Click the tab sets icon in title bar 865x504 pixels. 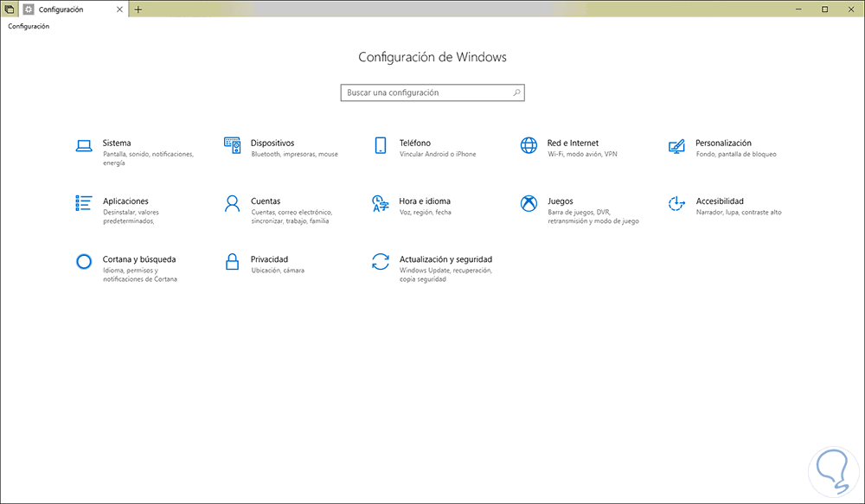point(9,10)
